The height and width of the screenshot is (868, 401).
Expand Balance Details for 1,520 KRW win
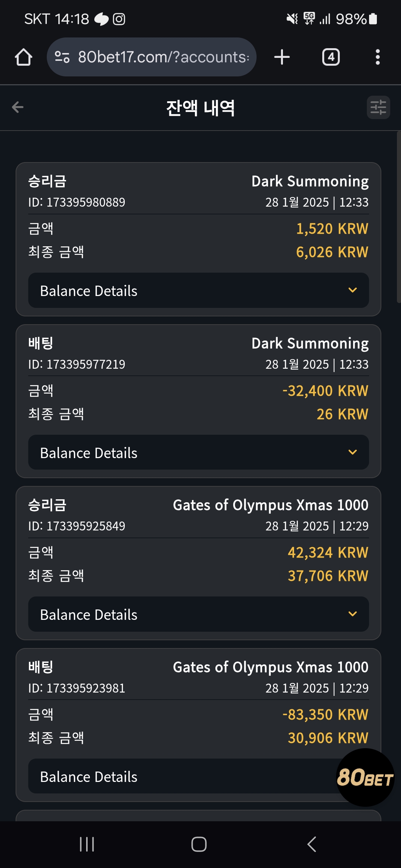199,290
